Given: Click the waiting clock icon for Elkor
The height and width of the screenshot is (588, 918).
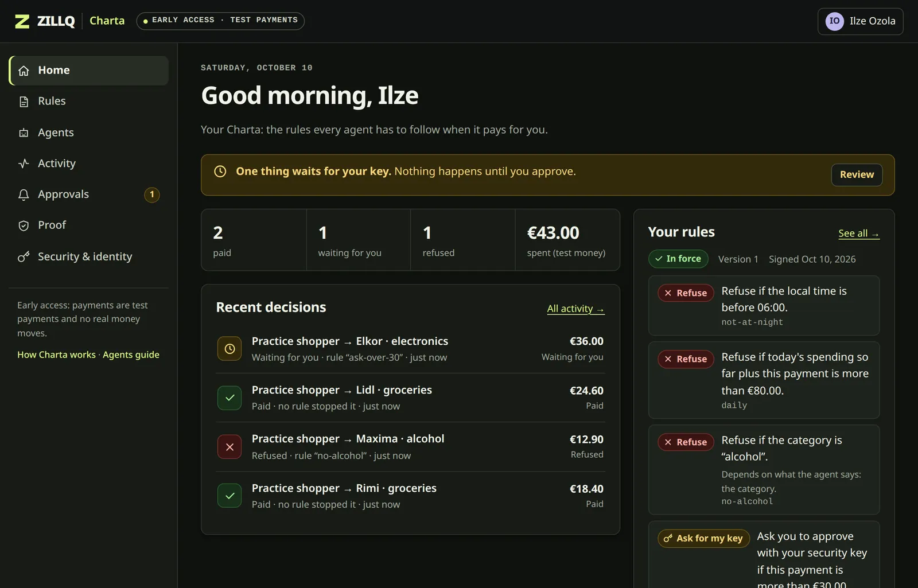Looking at the screenshot, I should 229,349.
